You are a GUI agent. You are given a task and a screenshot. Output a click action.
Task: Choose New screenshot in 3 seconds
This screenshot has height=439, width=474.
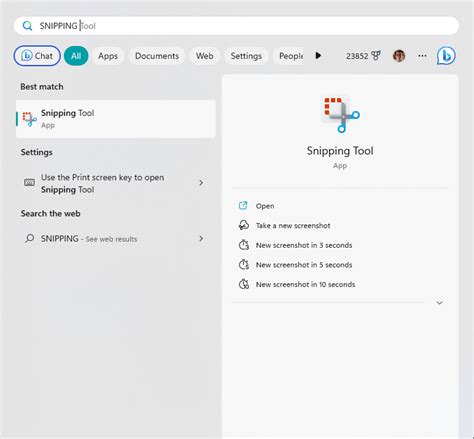[x=304, y=245]
